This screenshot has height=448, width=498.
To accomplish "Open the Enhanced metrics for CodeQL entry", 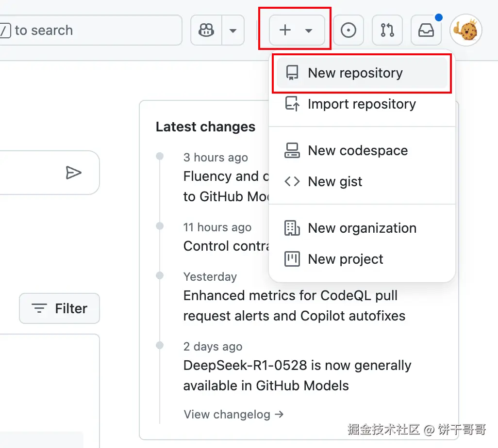I will (294, 305).
